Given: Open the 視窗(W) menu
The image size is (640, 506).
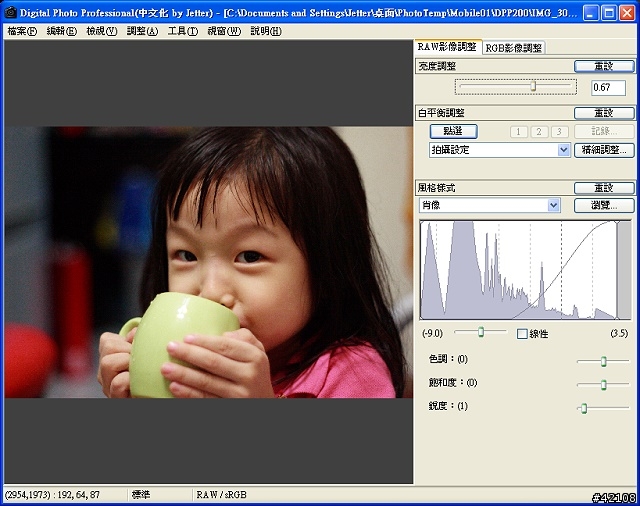Looking at the screenshot, I should 224,31.
